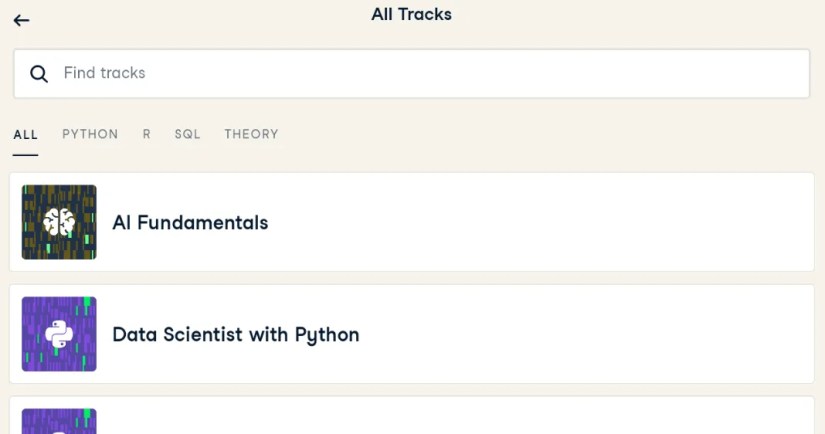Click the partially visible third track's purple icon

point(59,421)
